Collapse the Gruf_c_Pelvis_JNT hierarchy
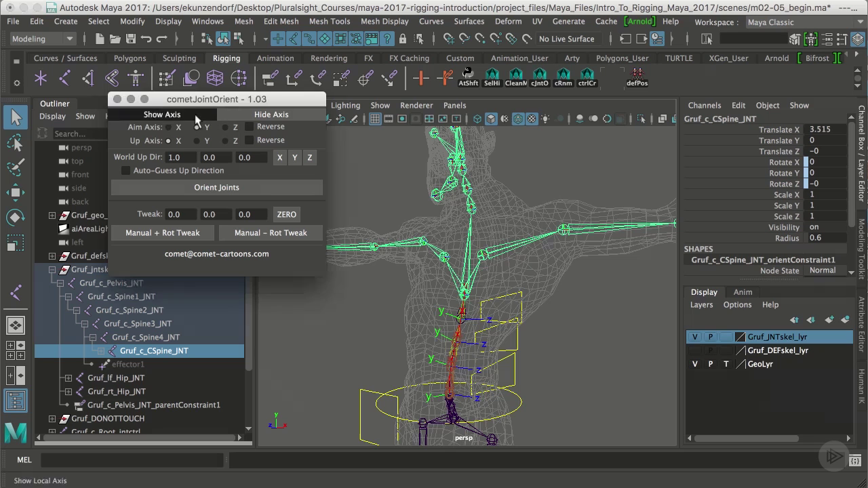 60,283
